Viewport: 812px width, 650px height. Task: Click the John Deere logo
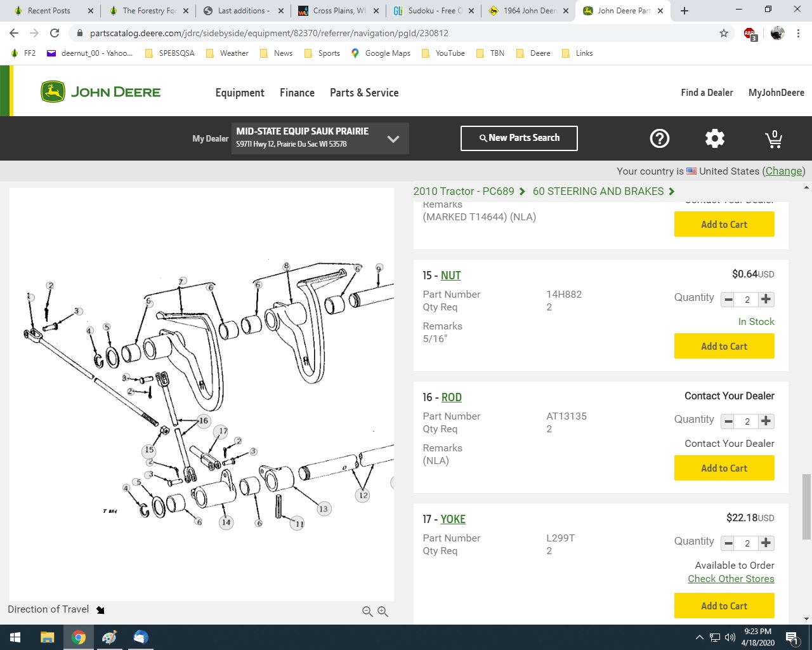pos(101,92)
